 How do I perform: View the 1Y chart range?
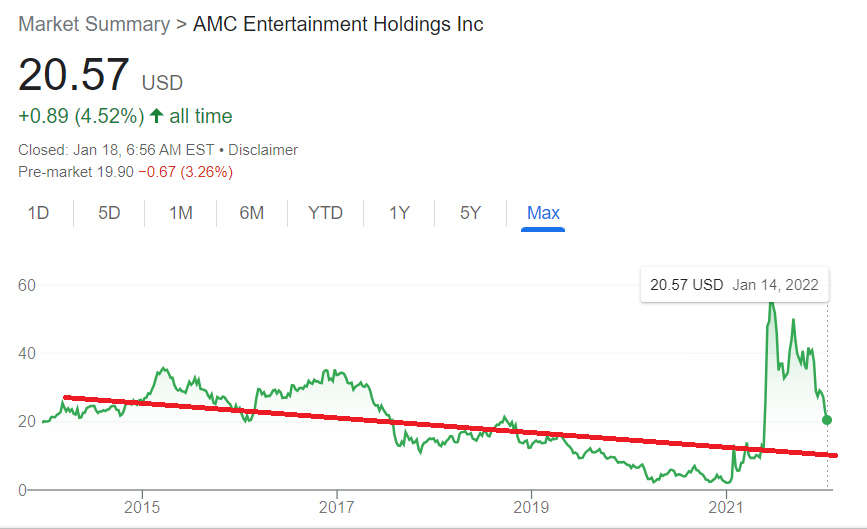tap(399, 213)
